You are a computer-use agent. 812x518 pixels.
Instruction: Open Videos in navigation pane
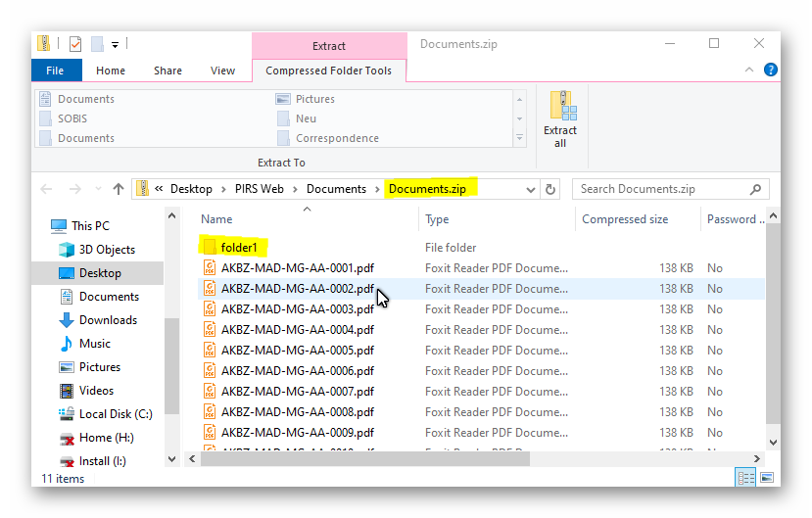[x=86, y=391]
